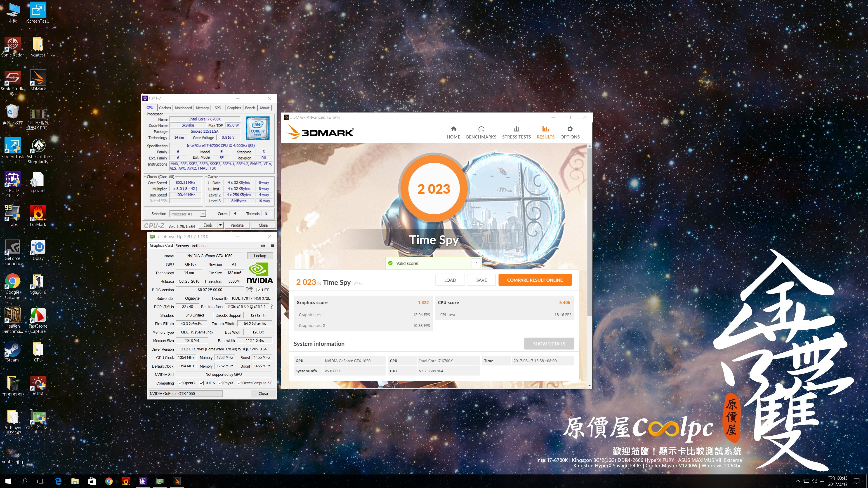Screen dimensions: 868x488
Task: Open the Sensors tab in GPU-Z
Action: (x=182, y=246)
